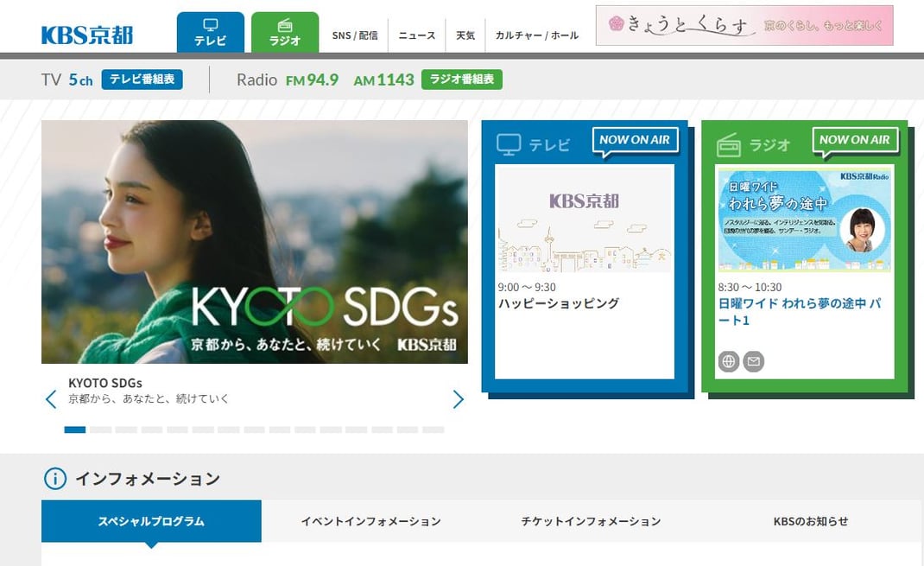Click the radio program website globe icon
Screen dimensions: 924x566
tap(729, 361)
